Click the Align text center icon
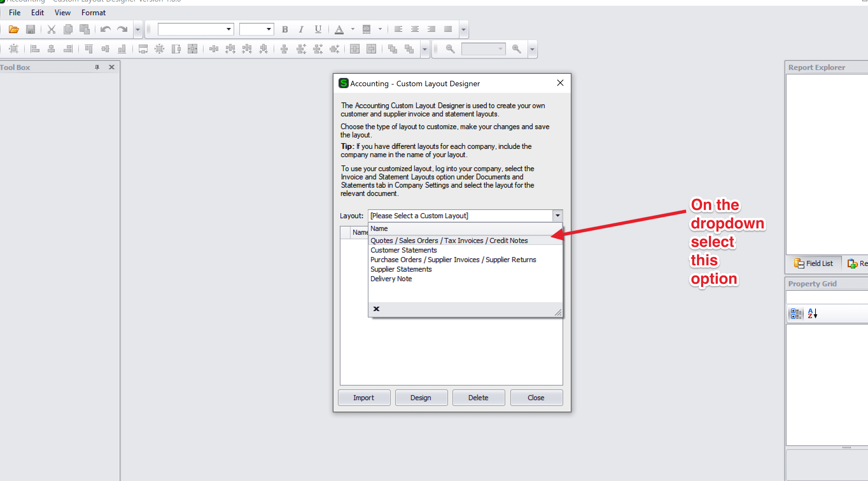This screenshot has width=868, height=481. coord(415,29)
